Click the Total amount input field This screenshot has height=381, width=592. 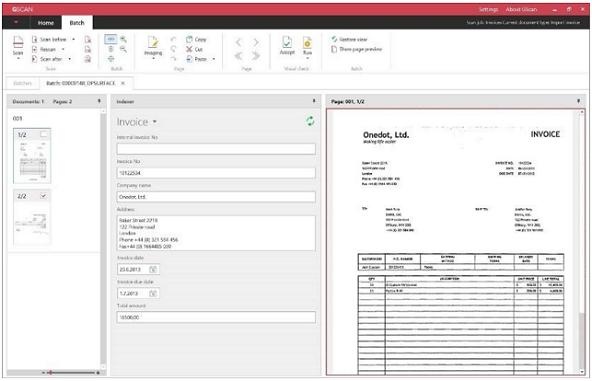(216, 317)
